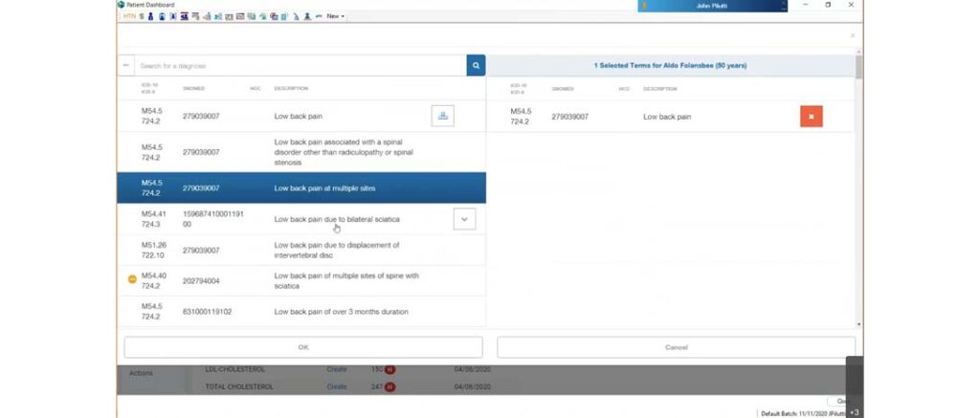Click the Patient Dashboard window icon

(122, 5)
